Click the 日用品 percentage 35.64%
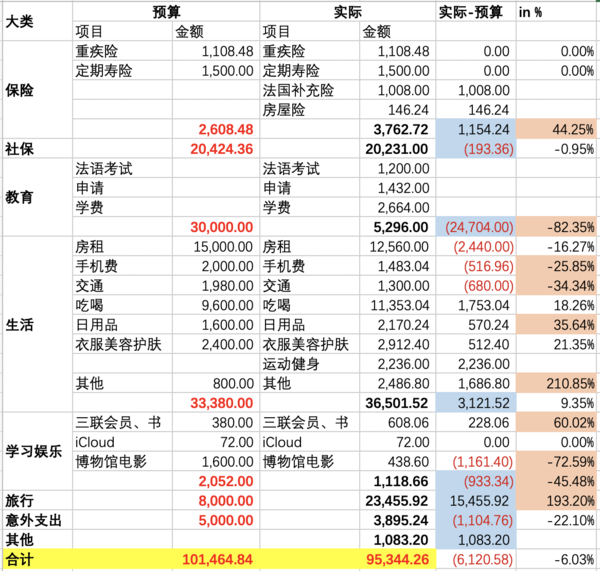The image size is (600, 571). click(x=558, y=325)
